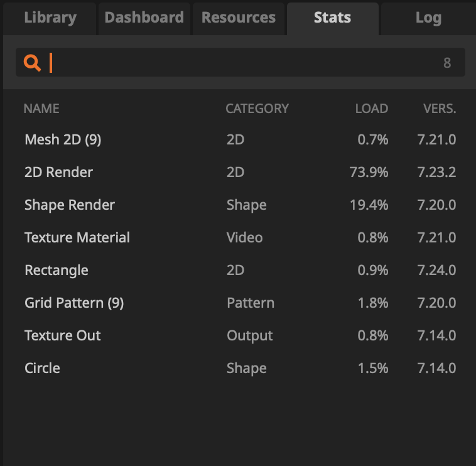This screenshot has height=466, width=476.
Task: Open the Dashboard tab
Action: [144, 18]
